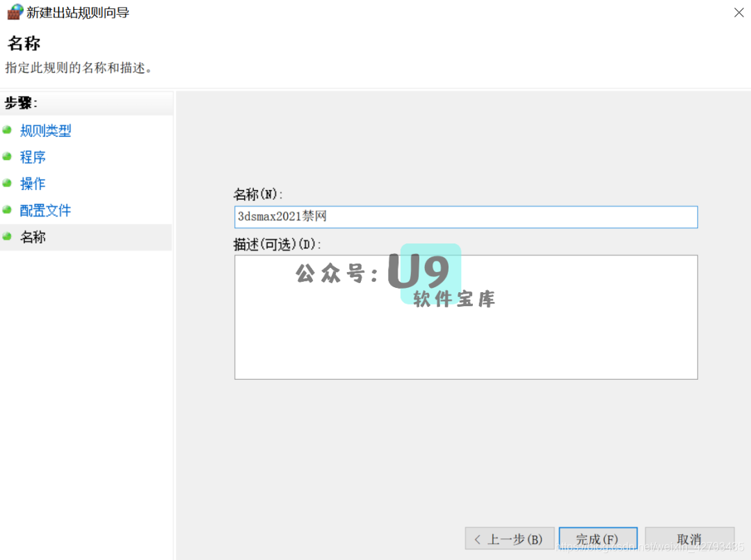This screenshot has width=751, height=560.
Task: Click the green bullet beside 操作
Action: pyautogui.click(x=7, y=183)
